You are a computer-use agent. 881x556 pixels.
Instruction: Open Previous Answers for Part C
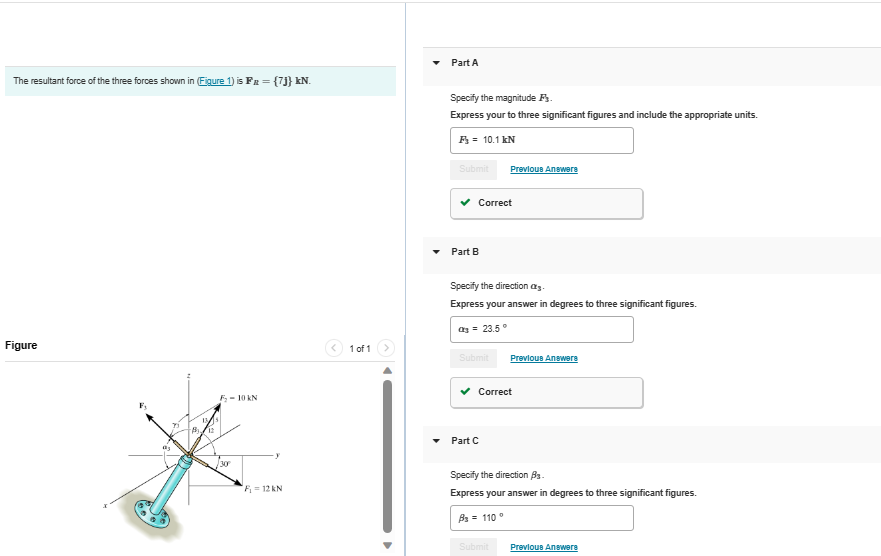click(x=544, y=547)
